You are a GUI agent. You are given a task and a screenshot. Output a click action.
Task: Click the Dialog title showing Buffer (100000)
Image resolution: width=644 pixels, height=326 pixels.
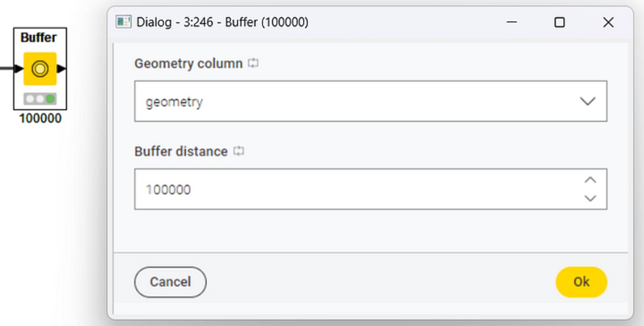[222, 22]
